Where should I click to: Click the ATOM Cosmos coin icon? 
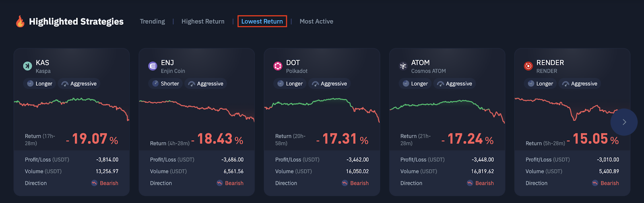tap(403, 66)
